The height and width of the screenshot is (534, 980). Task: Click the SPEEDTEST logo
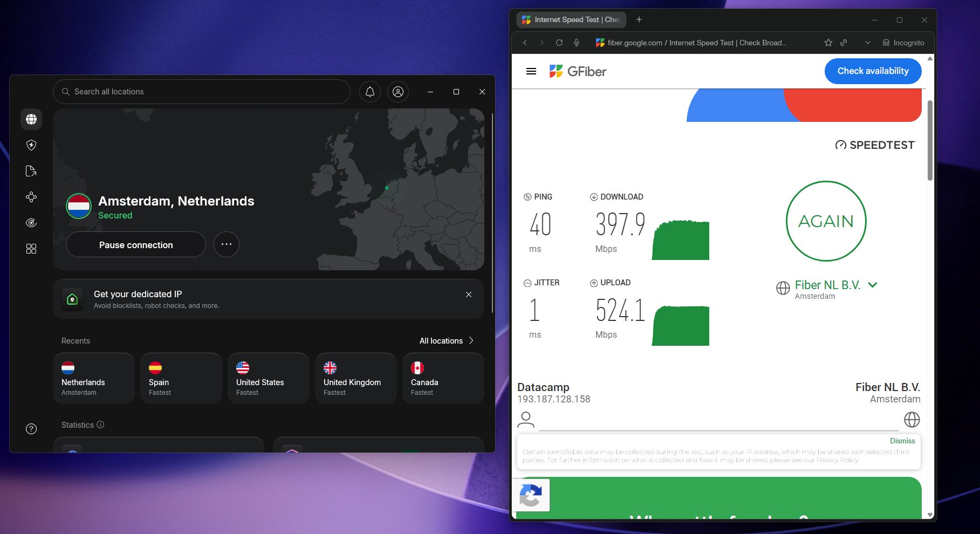(875, 145)
